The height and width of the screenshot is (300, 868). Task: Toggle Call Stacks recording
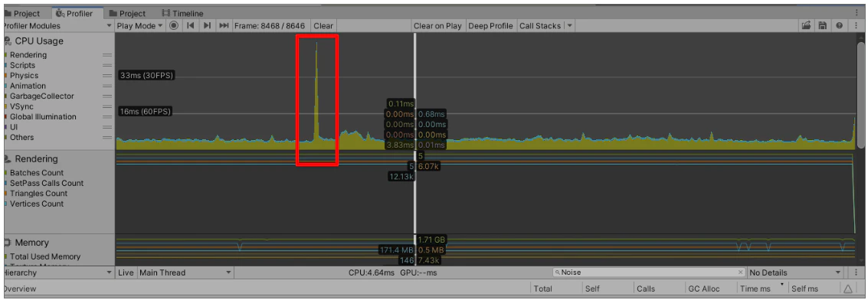[x=540, y=25]
